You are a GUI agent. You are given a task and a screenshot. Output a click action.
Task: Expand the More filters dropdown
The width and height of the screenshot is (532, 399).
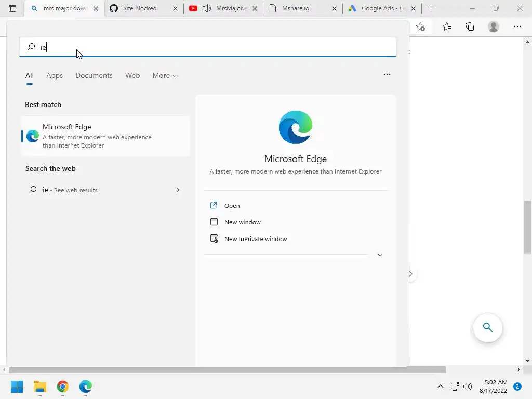pos(165,76)
